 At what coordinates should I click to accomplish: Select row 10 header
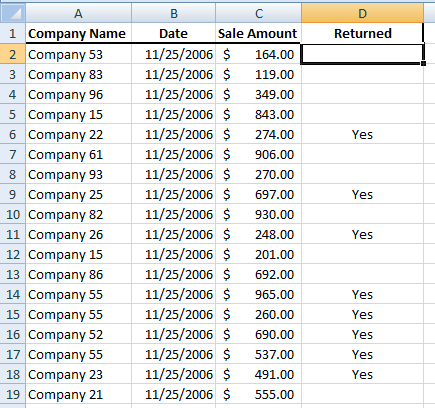pyautogui.click(x=13, y=214)
